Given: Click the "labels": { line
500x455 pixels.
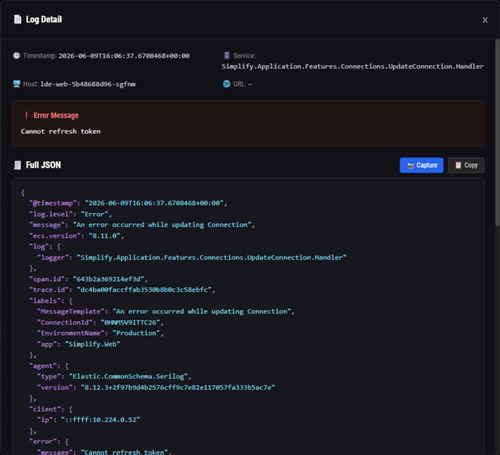Looking at the screenshot, I should click(x=51, y=301).
